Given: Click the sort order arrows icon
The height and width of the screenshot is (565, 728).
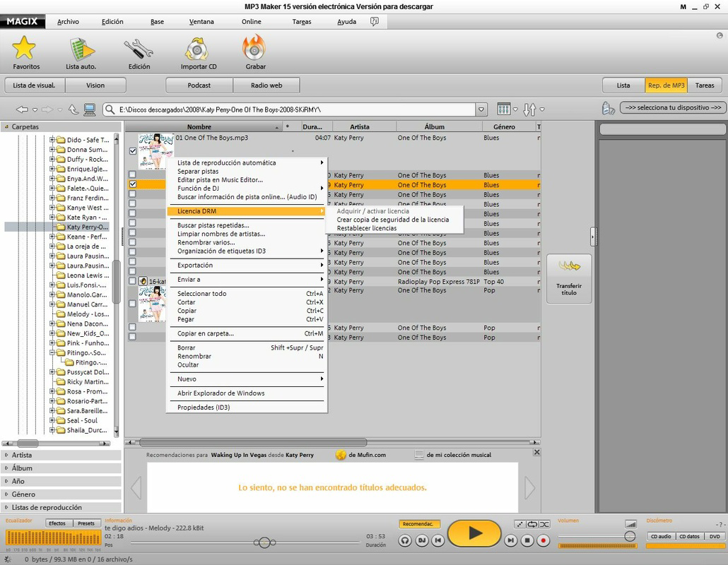Looking at the screenshot, I should [530, 109].
